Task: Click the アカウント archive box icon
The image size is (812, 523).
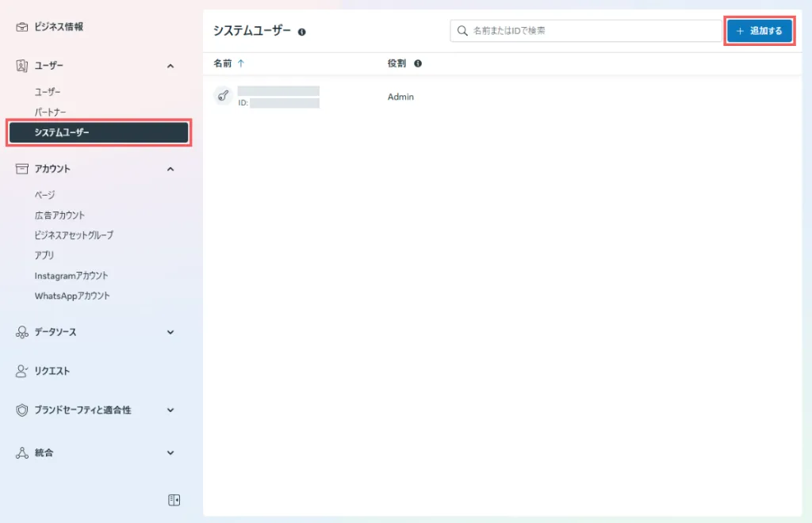Action: point(22,169)
